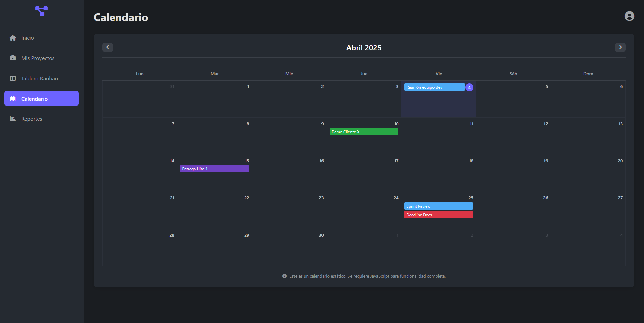Click the home icon beside Inicio
Screen dimensions: 644x323
pos(13,38)
